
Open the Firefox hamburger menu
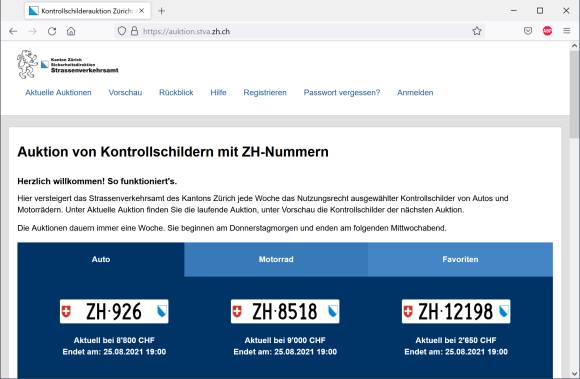pos(567,31)
